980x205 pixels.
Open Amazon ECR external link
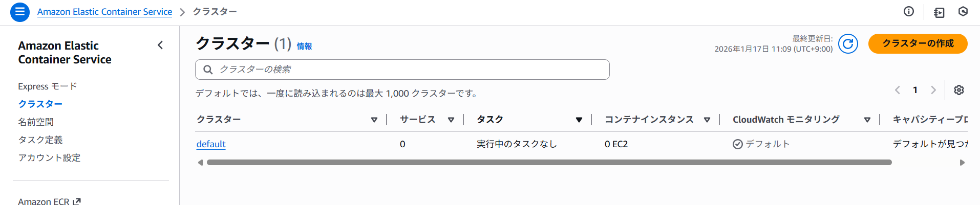tap(49, 201)
